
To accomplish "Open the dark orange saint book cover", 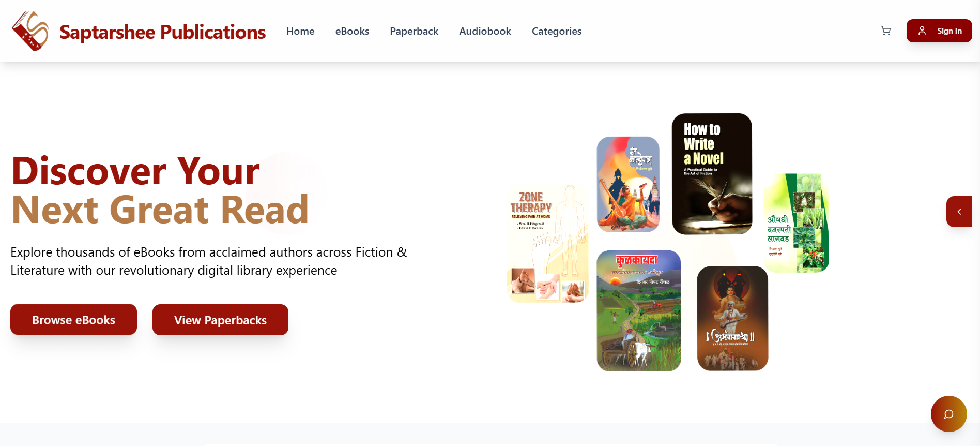I will click(732, 318).
